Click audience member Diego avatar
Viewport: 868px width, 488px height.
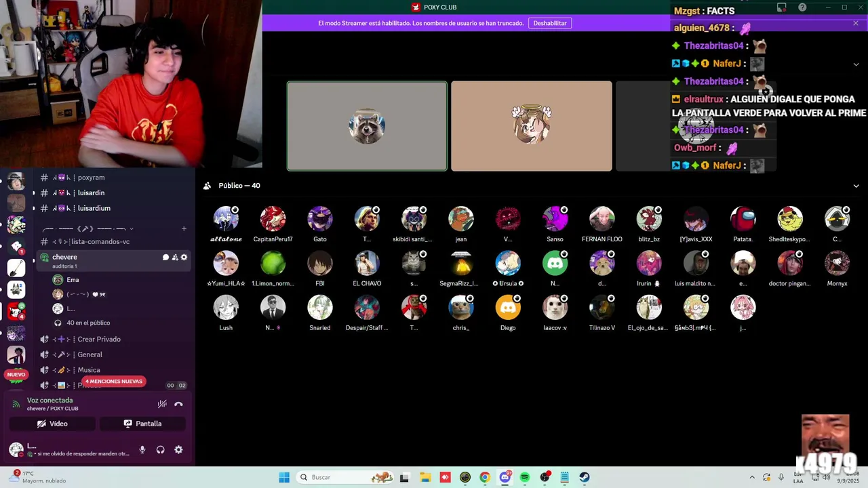point(508,308)
